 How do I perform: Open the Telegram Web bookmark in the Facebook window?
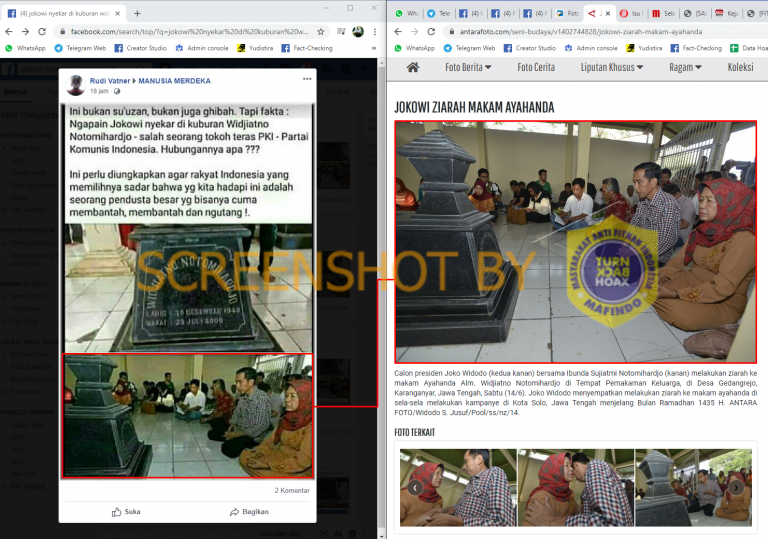click(80, 48)
